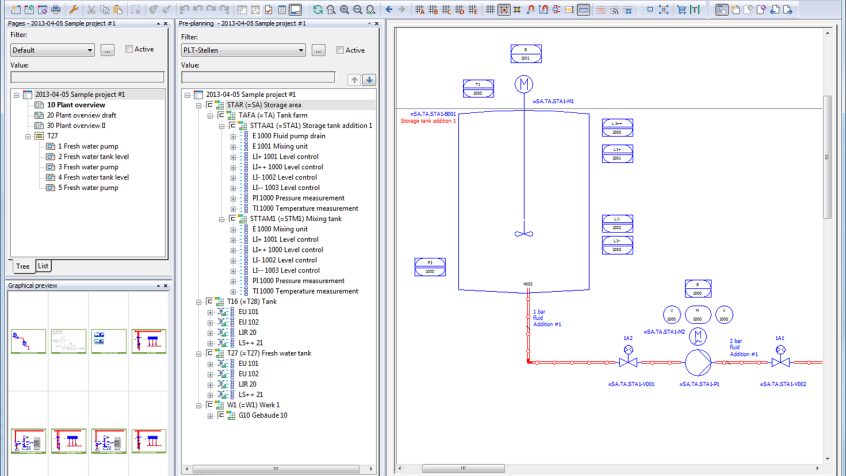The height and width of the screenshot is (476, 846).
Task: Collapse T16 (=T28) Tank node
Action: (199, 302)
